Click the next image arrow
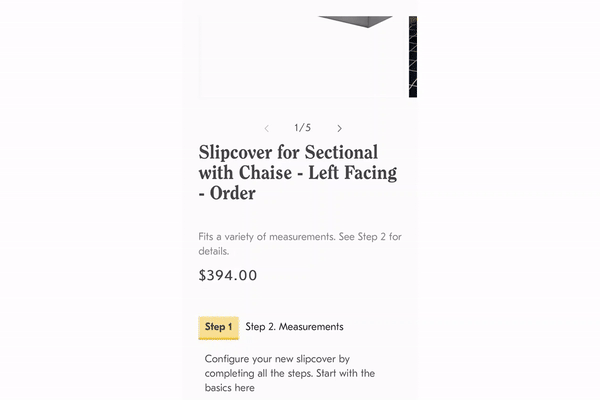This screenshot has width=600, height=400. tap(340, 128)
